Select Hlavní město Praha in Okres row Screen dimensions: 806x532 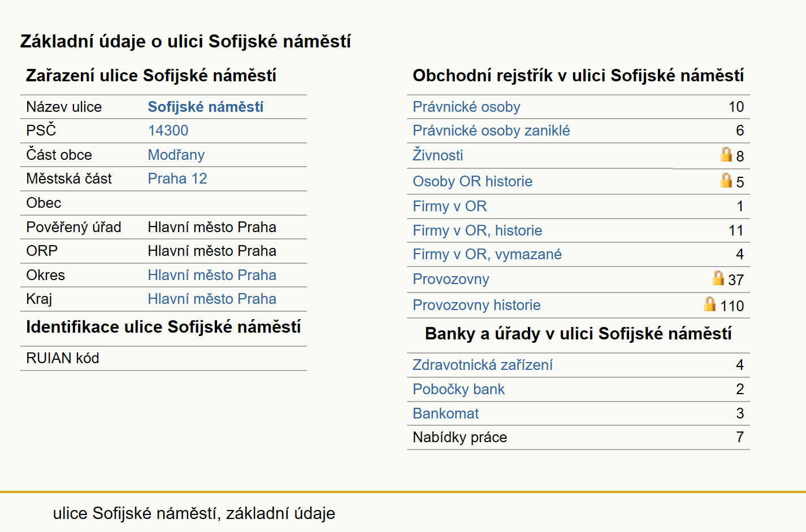click(212, 275)
